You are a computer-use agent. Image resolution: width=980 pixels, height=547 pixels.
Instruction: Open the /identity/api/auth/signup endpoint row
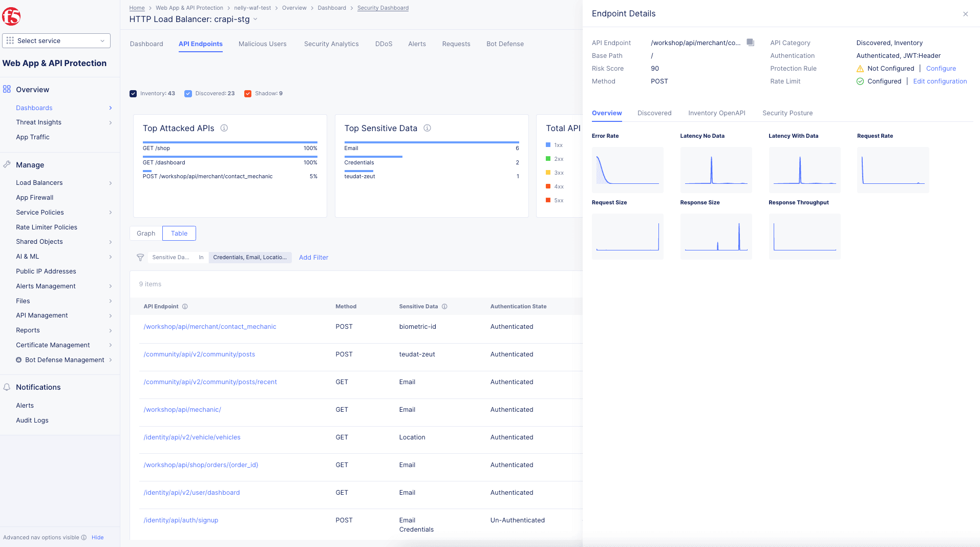(x=180, y=520)
